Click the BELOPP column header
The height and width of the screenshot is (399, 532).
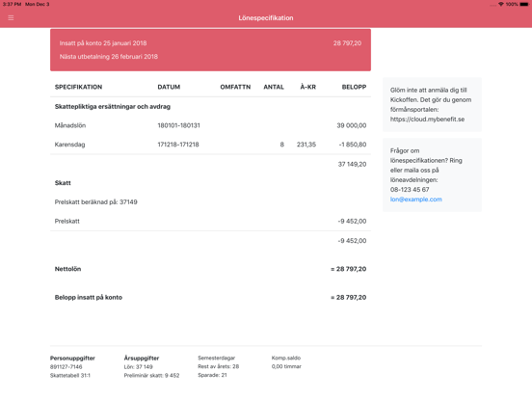coord(354,87)
